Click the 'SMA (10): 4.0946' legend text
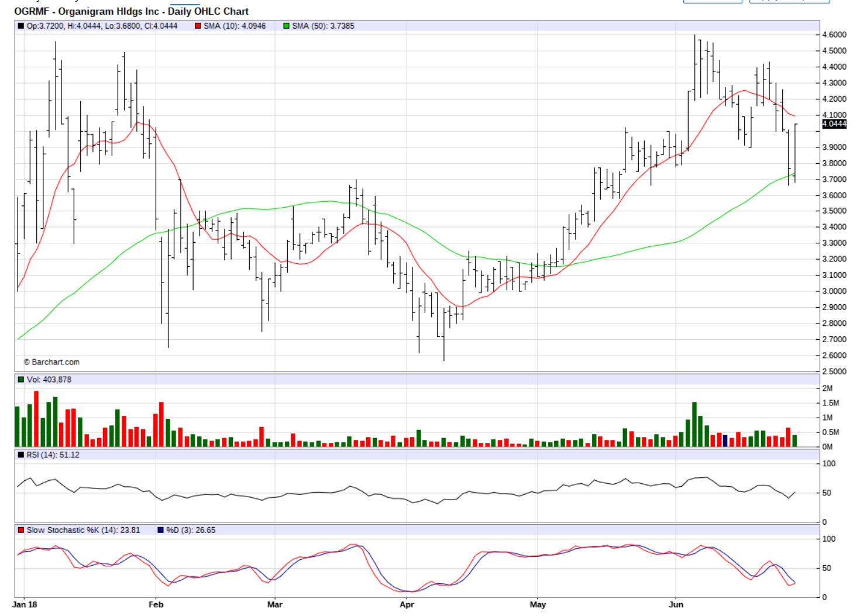 pyautogui.click(x=235, y=26)
